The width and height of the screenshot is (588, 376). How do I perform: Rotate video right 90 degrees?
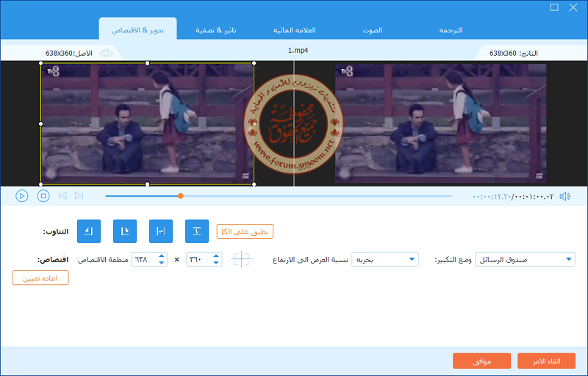125,231
